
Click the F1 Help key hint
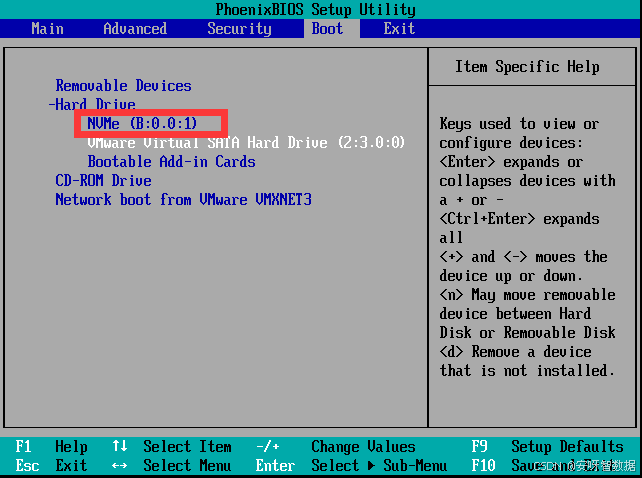click(x=51, y=446)
